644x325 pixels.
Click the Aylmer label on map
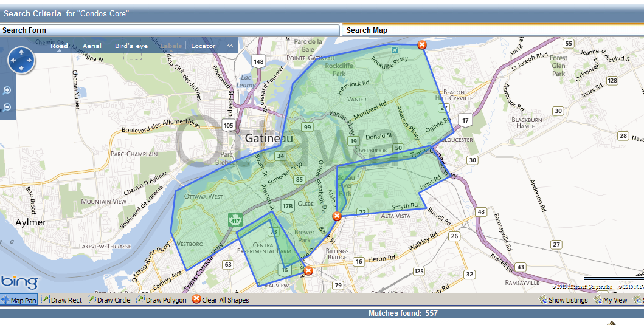pos(31,222)
